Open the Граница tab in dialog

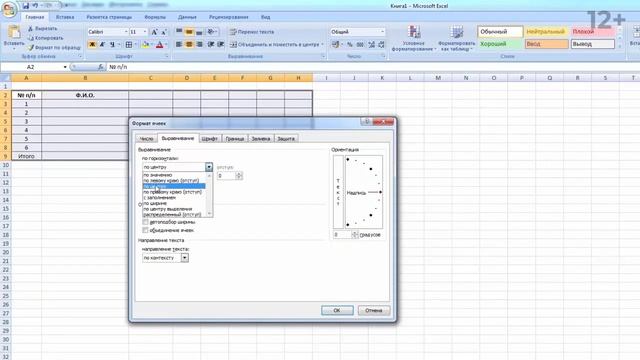(x=235, y=139)
